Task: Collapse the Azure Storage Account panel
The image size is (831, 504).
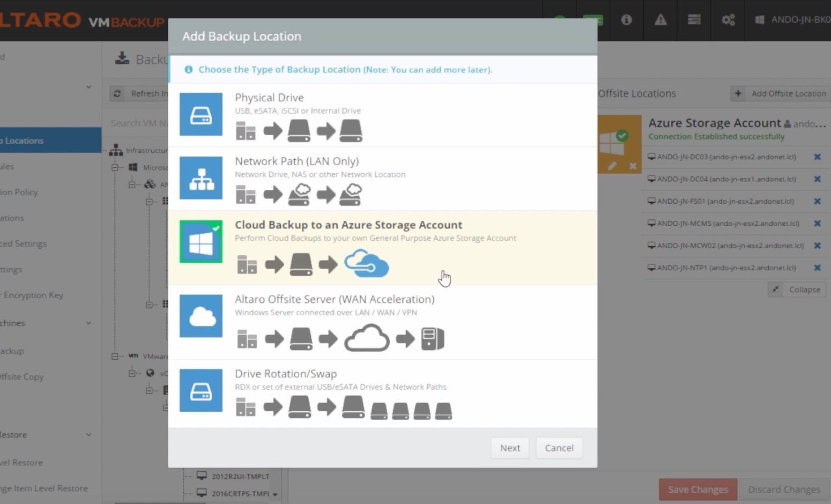Action: [797, 289]
